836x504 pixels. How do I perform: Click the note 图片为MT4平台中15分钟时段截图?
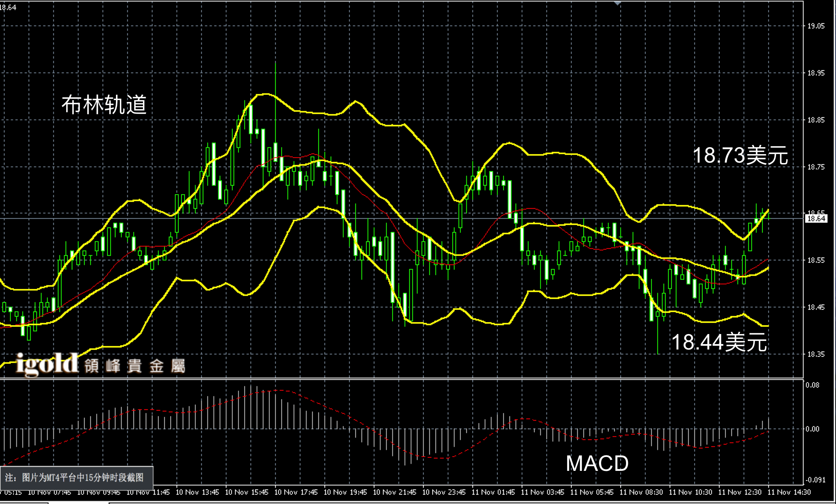(76, 478)
